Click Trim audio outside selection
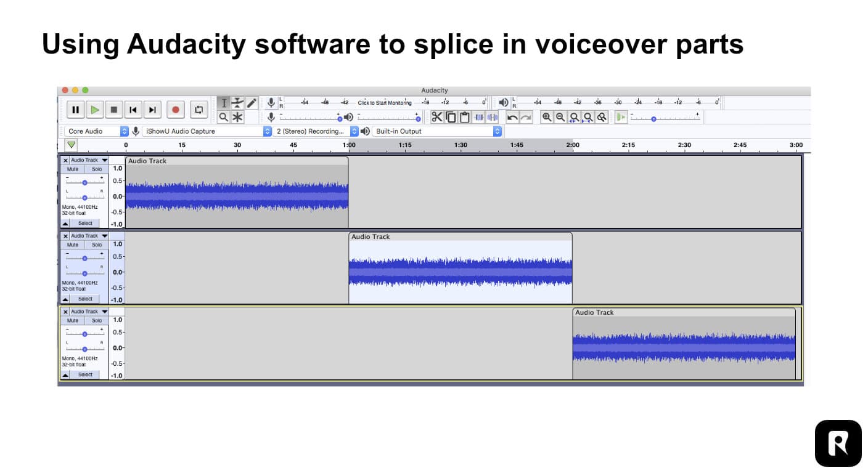This screenshot has width=868, height=473. coord(478,117)
